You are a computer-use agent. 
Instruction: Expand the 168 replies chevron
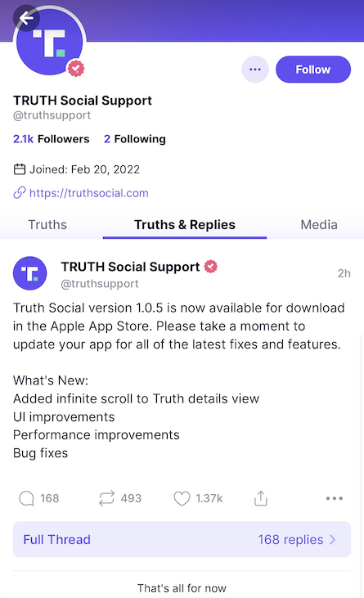click(x=332, y=540)
